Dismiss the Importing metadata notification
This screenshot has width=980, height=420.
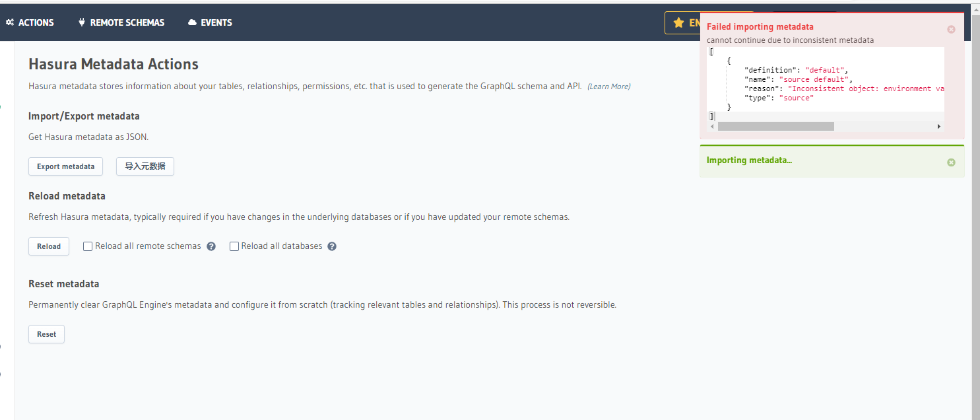pos(951,162)
